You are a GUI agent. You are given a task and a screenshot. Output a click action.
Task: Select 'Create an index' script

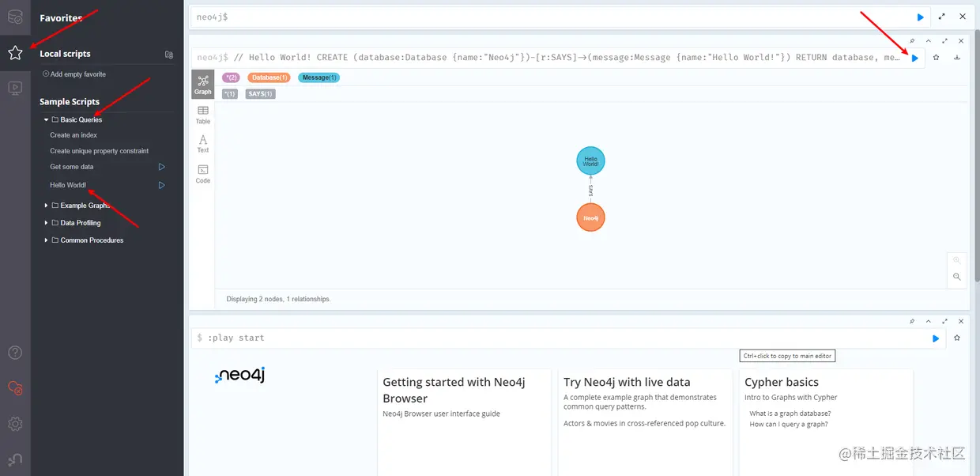click(x=73, y=135)
